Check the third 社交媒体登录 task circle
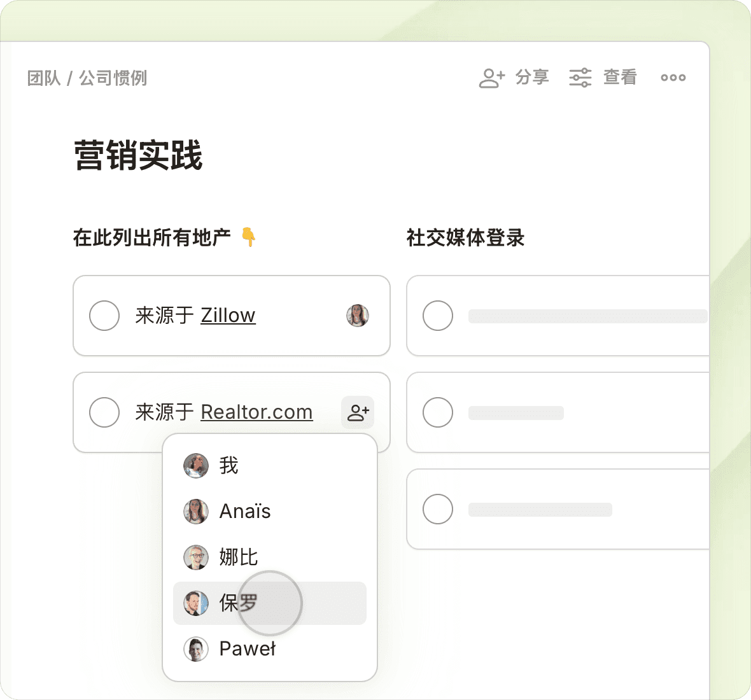 point(438,509)
